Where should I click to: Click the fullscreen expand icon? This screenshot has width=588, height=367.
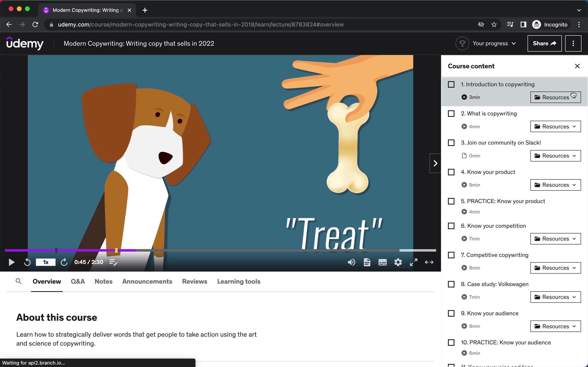[413, 262]
